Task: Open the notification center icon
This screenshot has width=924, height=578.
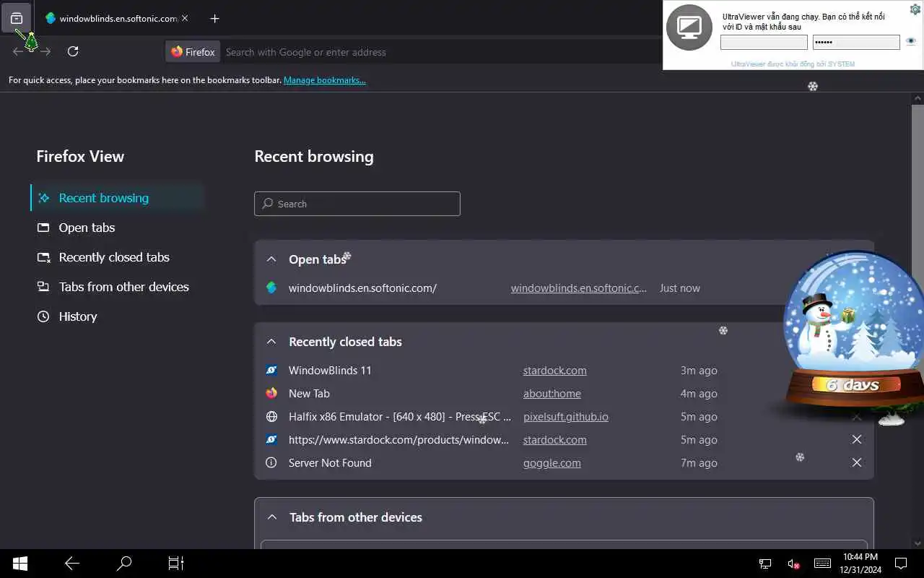Action: click(901, 564)
